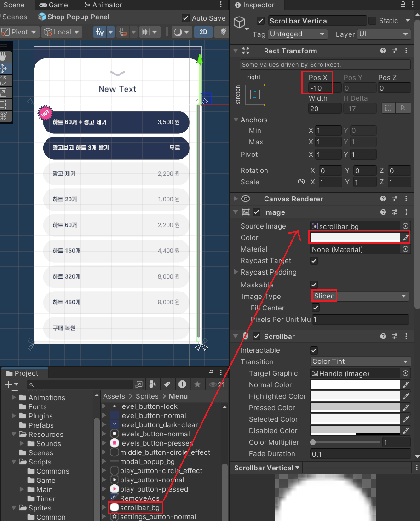Select the Inspector tab

coord(255,5)
